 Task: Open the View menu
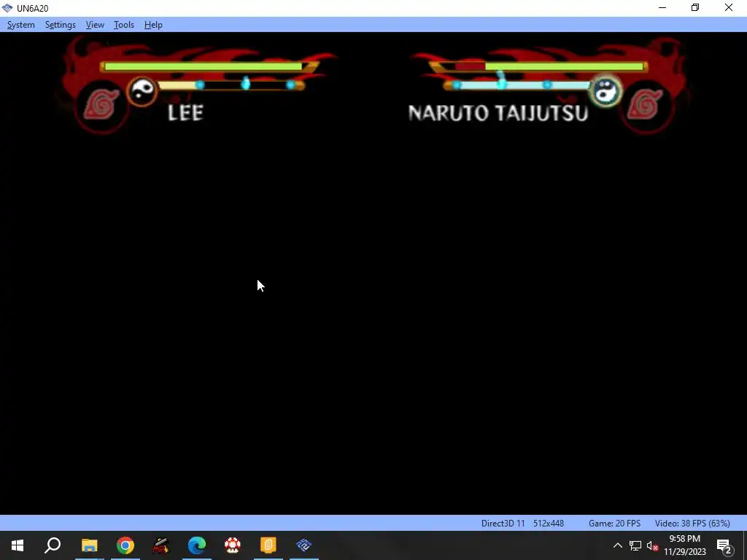(95, 25)
